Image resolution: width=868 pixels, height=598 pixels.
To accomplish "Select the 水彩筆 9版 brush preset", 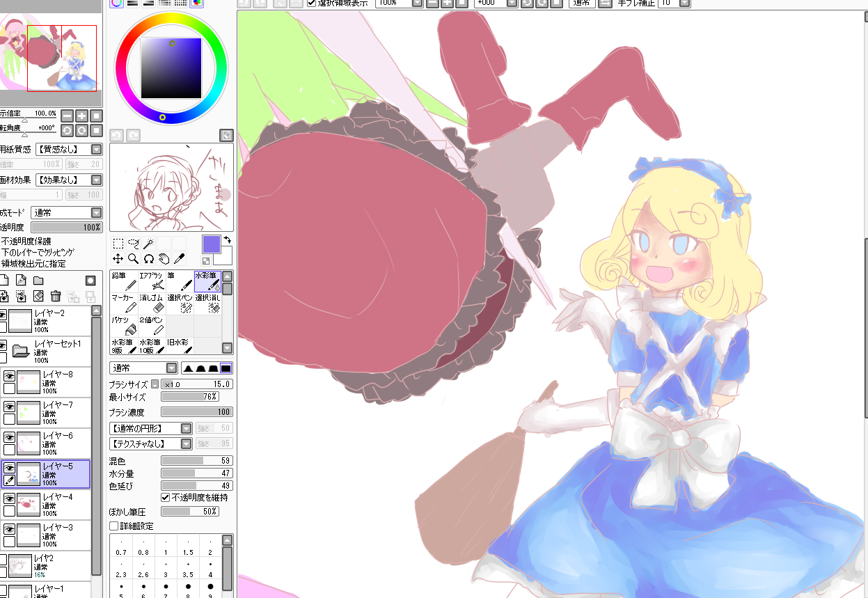I will [x=124, y=346].
